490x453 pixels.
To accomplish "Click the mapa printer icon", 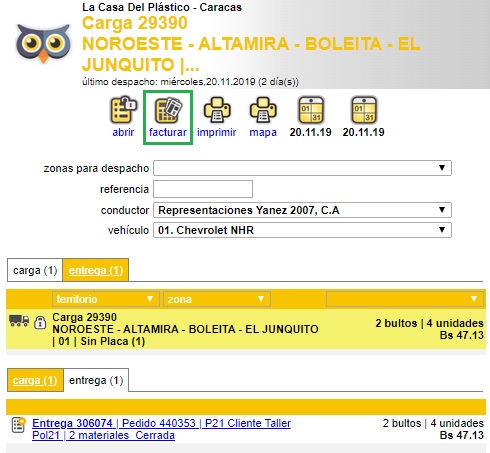I will 263,110.
